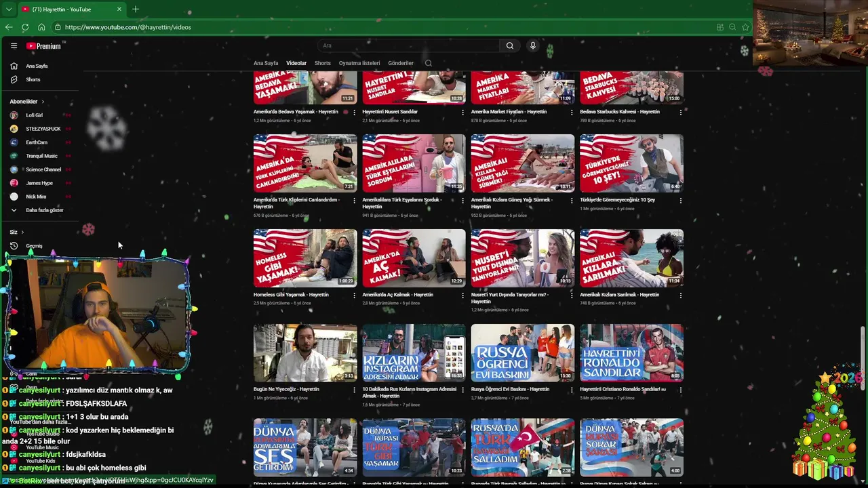Screen dimensions: 868x488
Task: Play the Kızların Instagram Adresini Almak thumbnail
Action: click(414, 353)
